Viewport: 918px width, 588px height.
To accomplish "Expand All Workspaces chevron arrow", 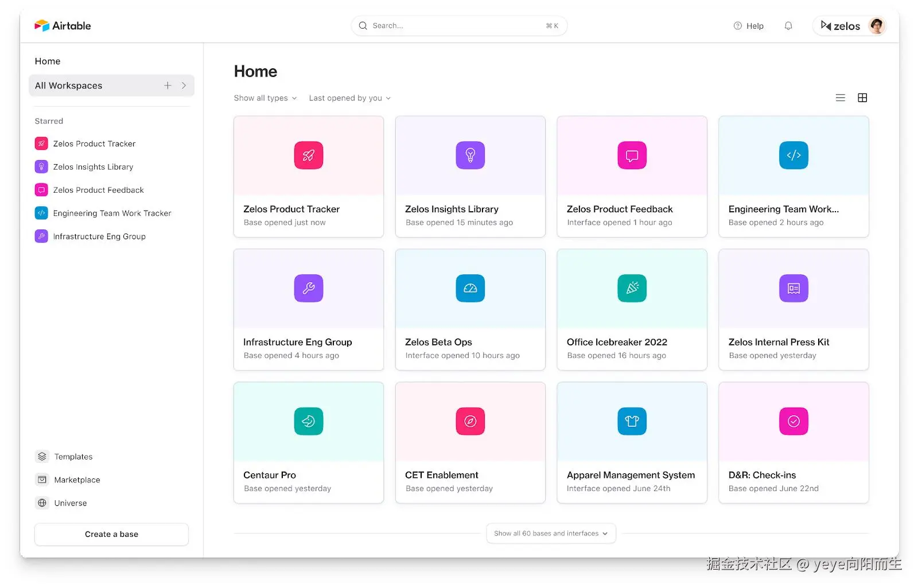I will [184, 85].
